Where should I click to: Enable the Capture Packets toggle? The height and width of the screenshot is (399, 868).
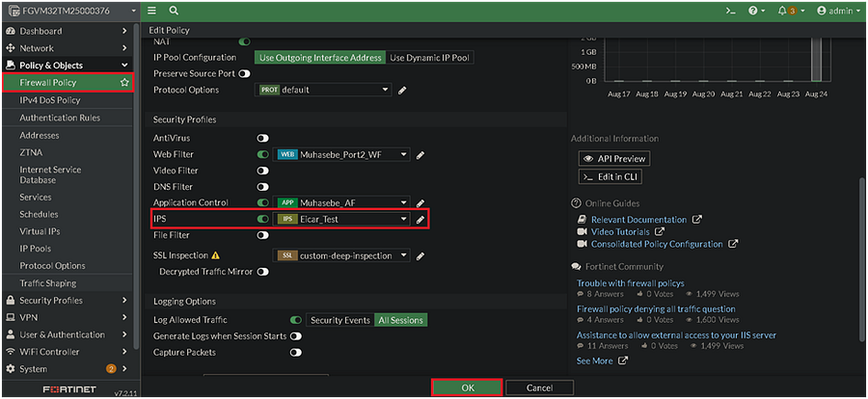[x=296, y=353]
